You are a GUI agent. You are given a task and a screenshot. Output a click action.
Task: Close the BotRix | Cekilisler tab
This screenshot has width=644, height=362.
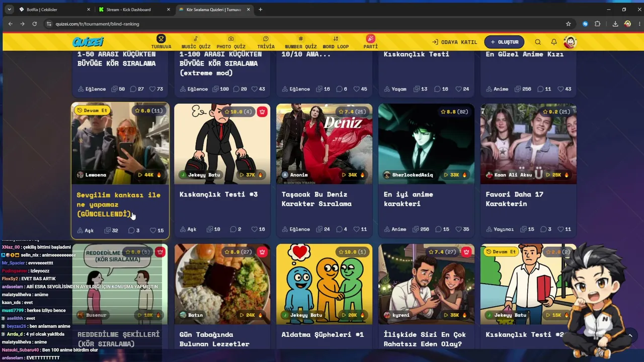click(89, 10)
